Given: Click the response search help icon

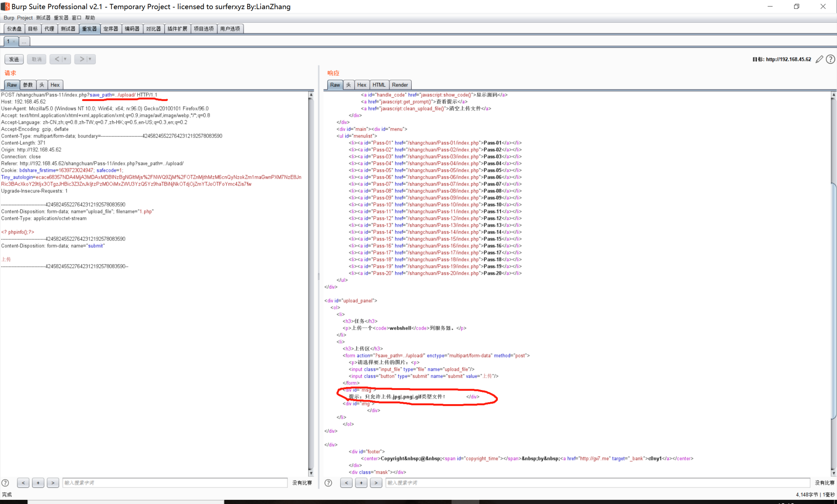Looking at the screenshot, I should click(328, 483).
